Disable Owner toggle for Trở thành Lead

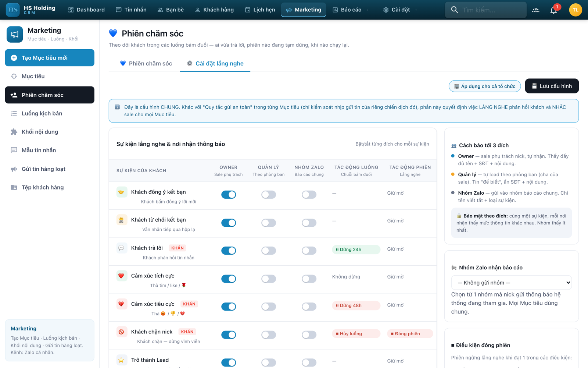click(229, 362)
